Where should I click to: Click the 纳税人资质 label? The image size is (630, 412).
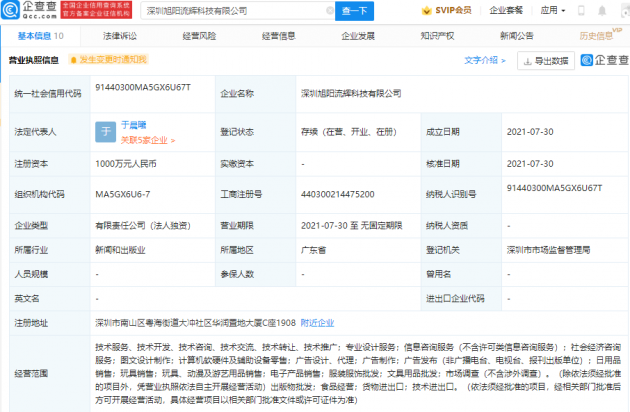(x=447, y=225)
